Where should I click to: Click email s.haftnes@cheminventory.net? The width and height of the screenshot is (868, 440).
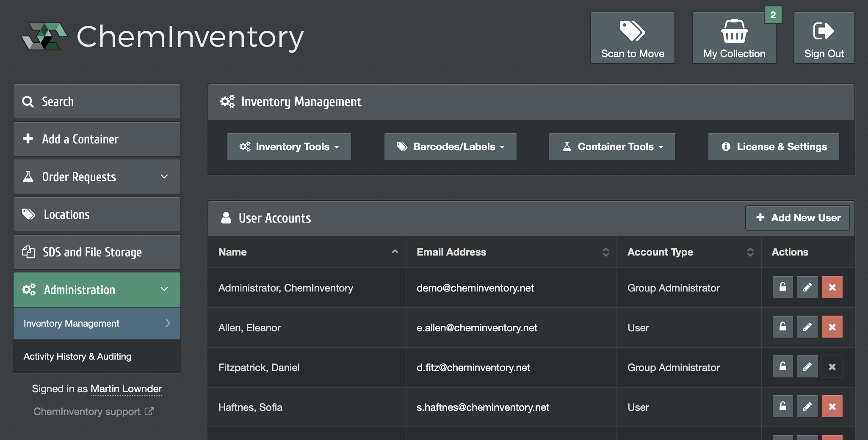coord(483,407)
